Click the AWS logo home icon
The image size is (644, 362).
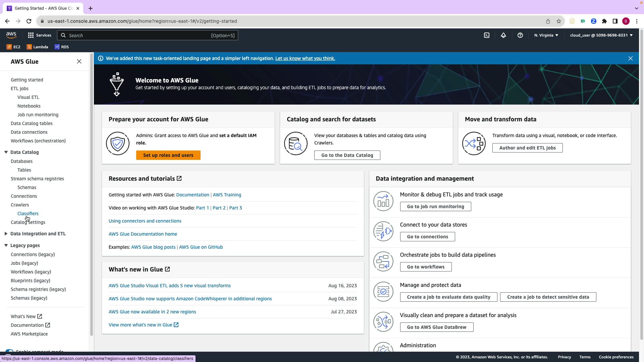point(11,35)
